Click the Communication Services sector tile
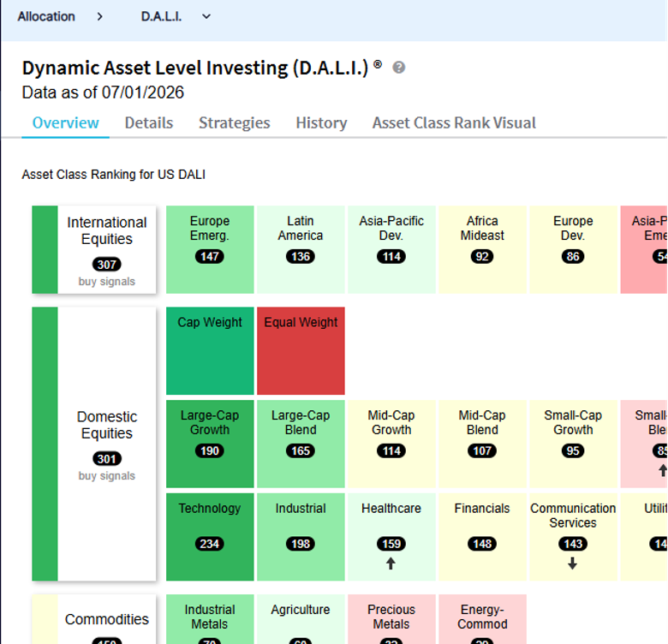This screenshot has width=668, height=644. click(x=573, y=537)
